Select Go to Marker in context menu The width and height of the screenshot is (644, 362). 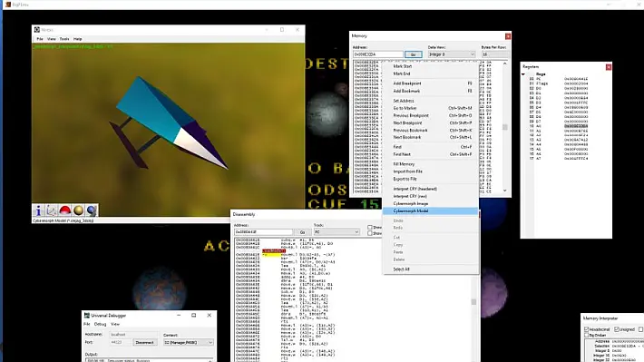430,108
